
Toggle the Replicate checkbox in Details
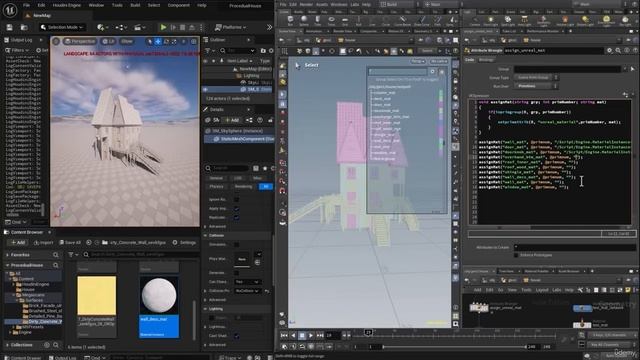click(x=236, y=218)
